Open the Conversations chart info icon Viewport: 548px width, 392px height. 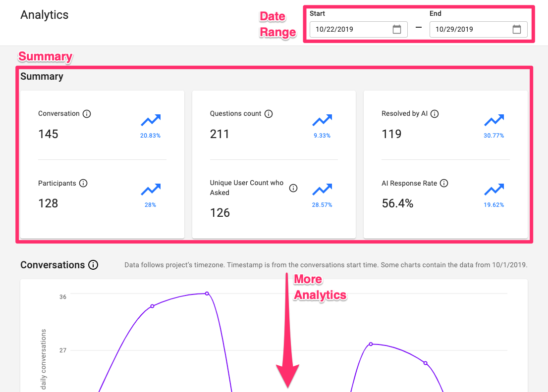click(x=93, y=265)
